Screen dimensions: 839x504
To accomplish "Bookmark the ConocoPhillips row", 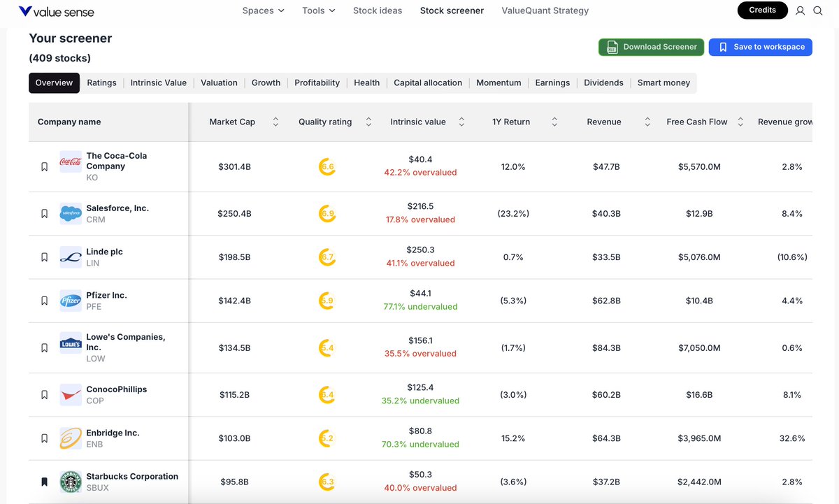I will pos(44,395).
